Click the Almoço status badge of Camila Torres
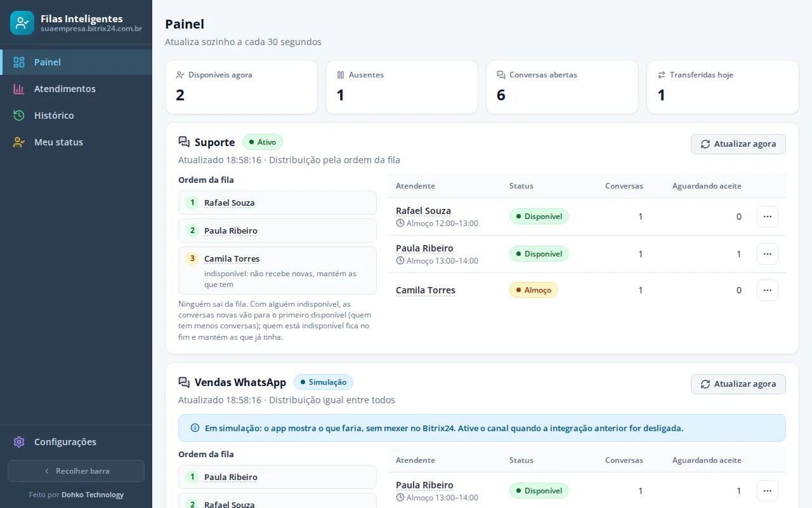812x508 pixels. [x=534, y=290]
